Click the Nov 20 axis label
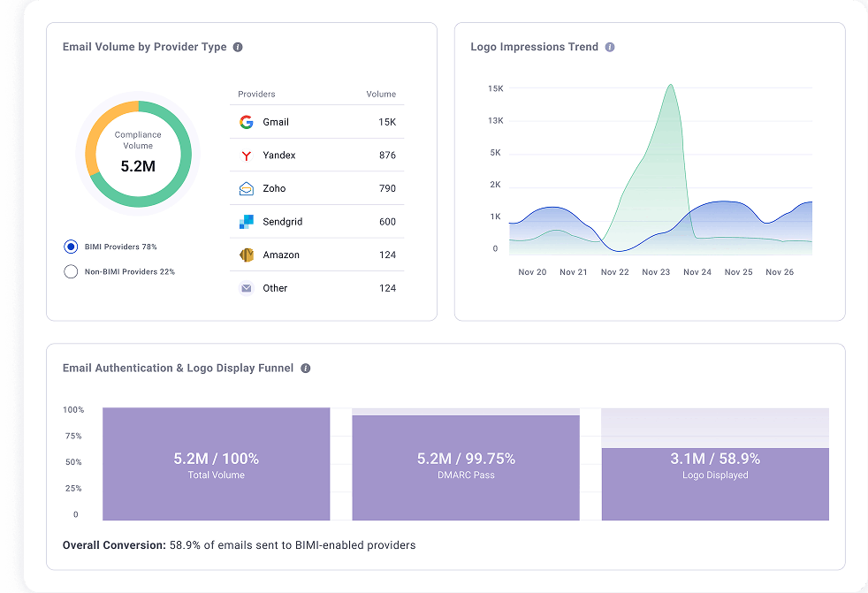 coord(532,272)
